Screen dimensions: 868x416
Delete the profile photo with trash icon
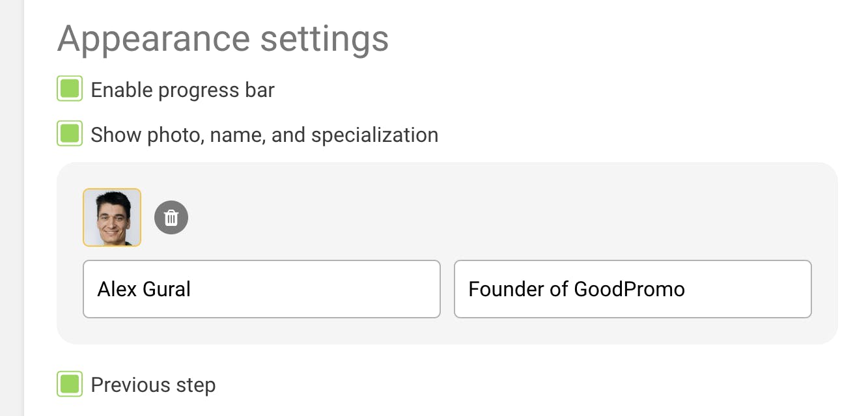171,217
